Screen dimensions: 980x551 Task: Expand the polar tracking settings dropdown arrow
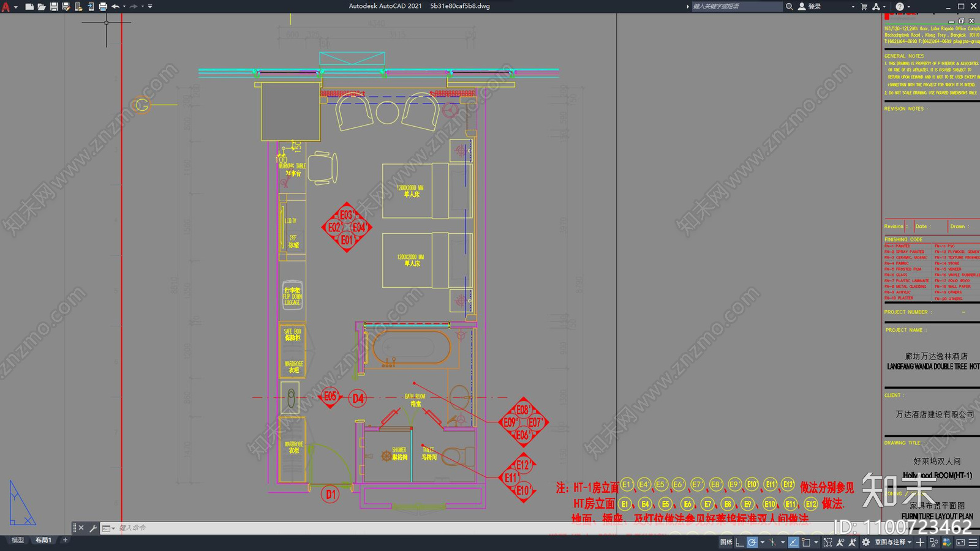coord(763,542)
